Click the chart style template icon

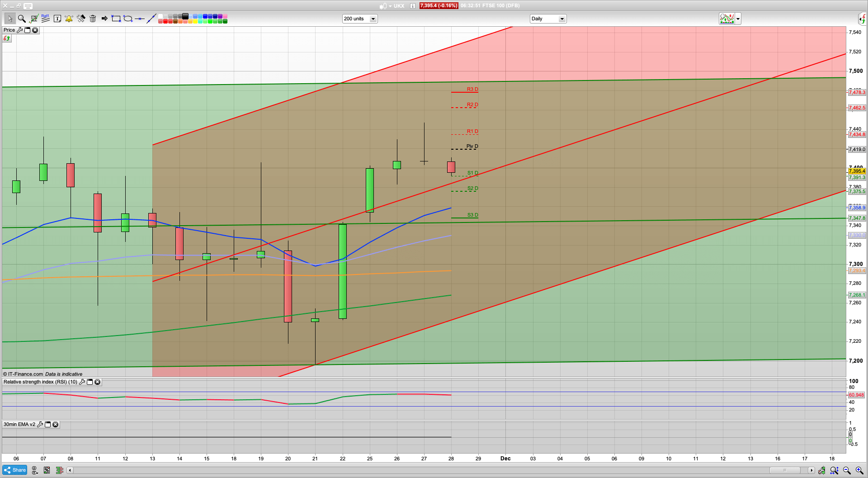coord(727,19)
